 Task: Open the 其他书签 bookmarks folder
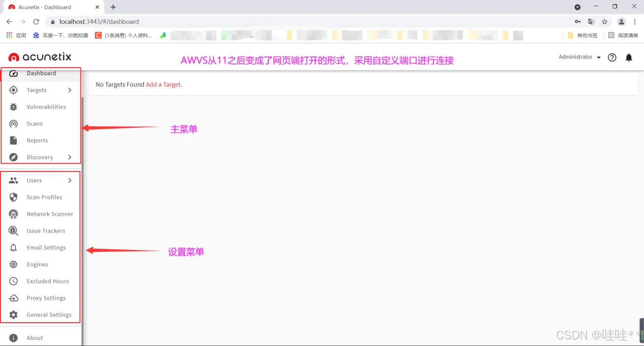(x=582, y=35)
